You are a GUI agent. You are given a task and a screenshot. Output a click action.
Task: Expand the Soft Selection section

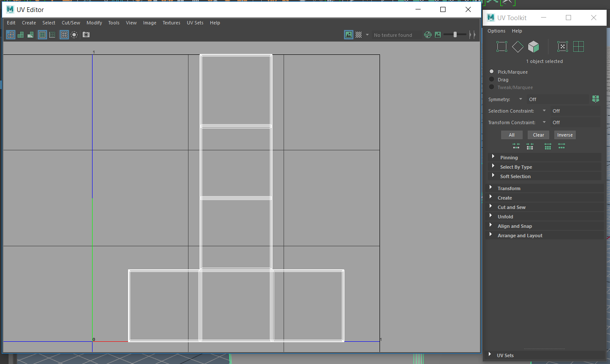tap(544, 176)
